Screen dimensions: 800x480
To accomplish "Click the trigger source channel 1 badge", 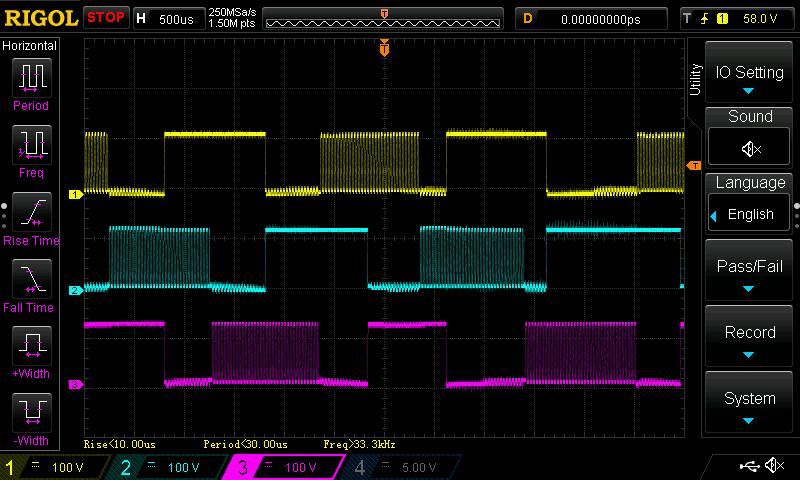I will coord(722,19).
